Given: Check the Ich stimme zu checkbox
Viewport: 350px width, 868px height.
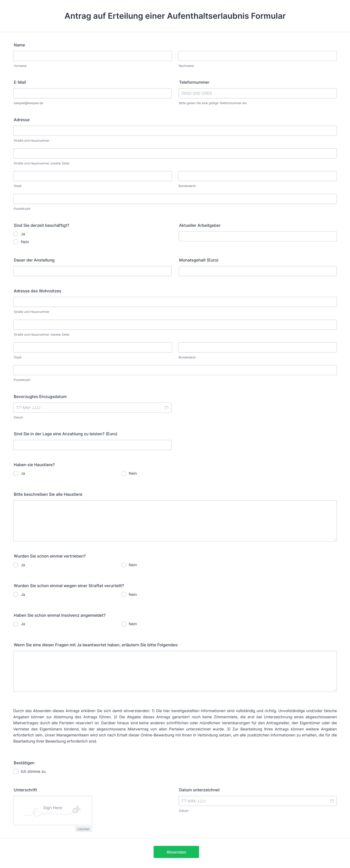Looking at the screenshot, I should [16, 771].
